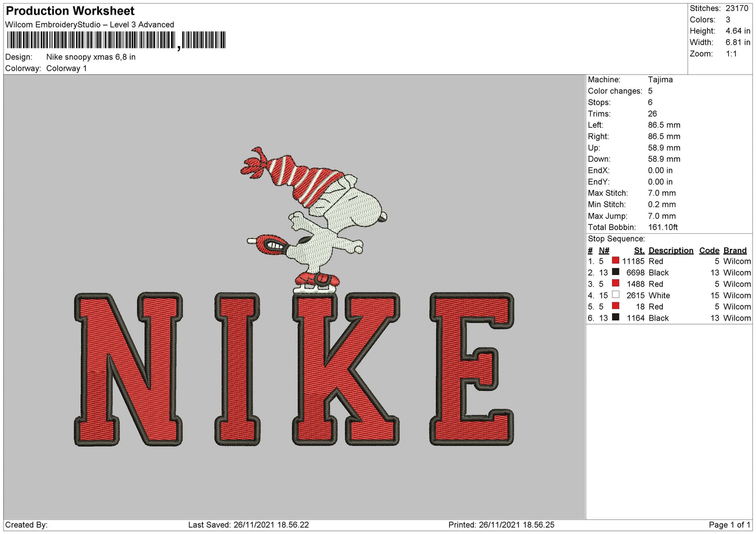Click the 'Colorway 1' value

[66, 69]
